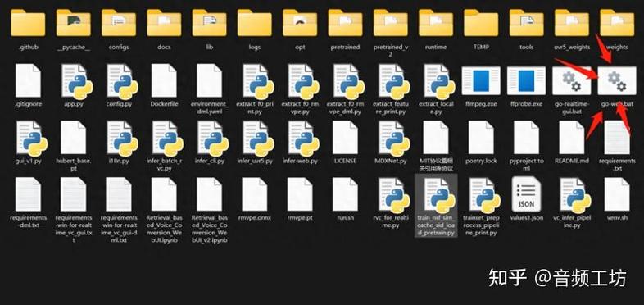Select the highlighted train_nsf_sim_cache_sid_load_pretrain.py file
Viewport: 644px width, 305px height.
pos(436,206)
